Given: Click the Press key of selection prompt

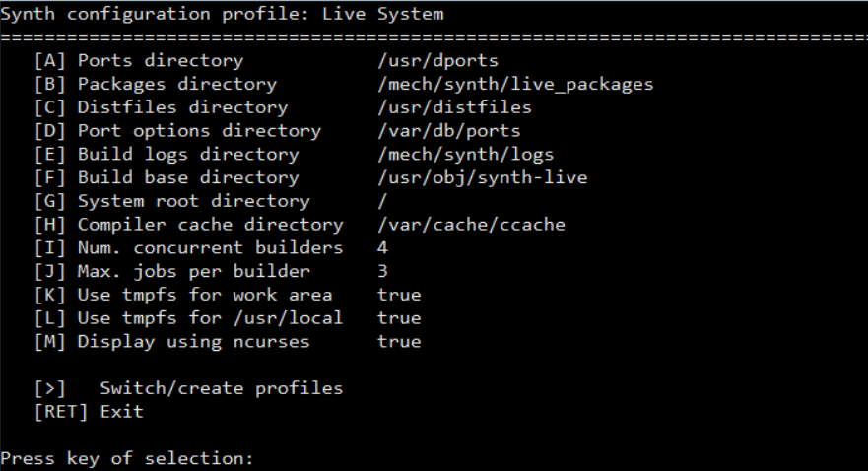Looking at the screenshot, I should point(127,459).
